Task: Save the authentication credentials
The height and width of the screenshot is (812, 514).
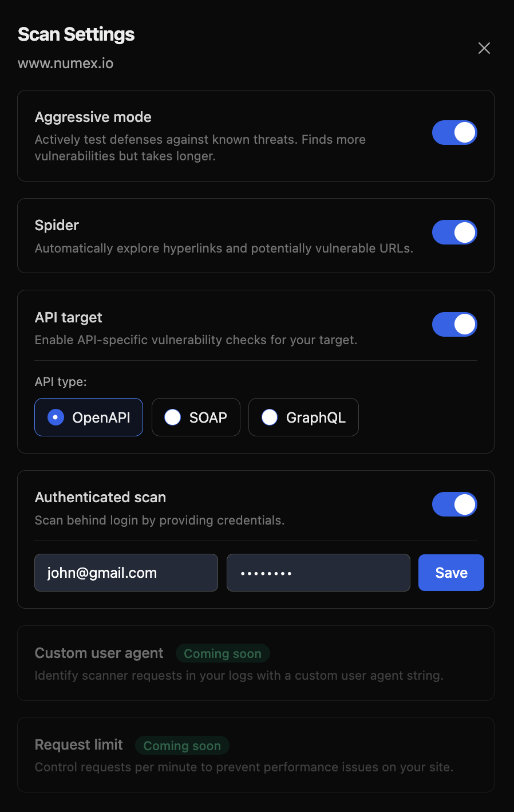Action: (x=451, y=572)
